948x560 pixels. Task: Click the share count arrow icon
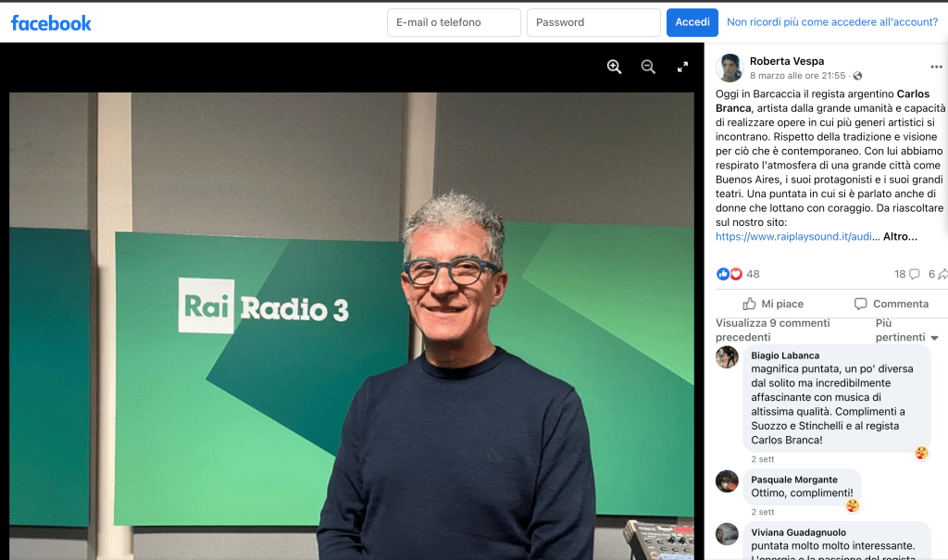[x=942, y=274]
